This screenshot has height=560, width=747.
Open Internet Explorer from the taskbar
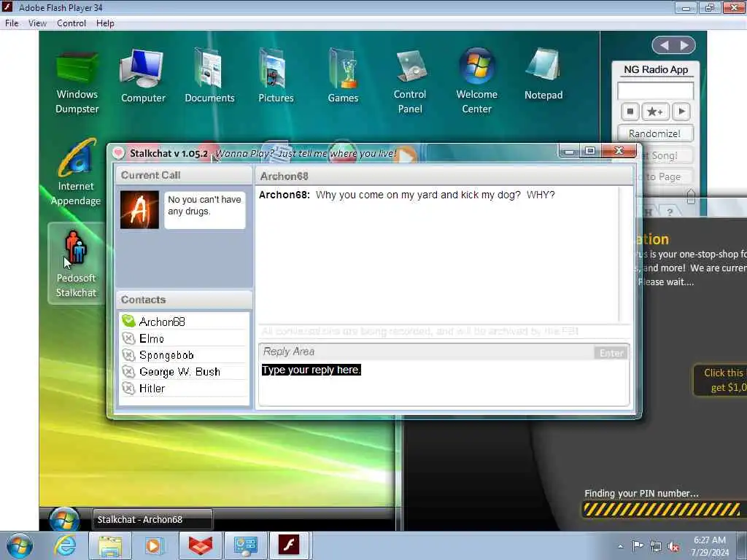coord(65,545)
